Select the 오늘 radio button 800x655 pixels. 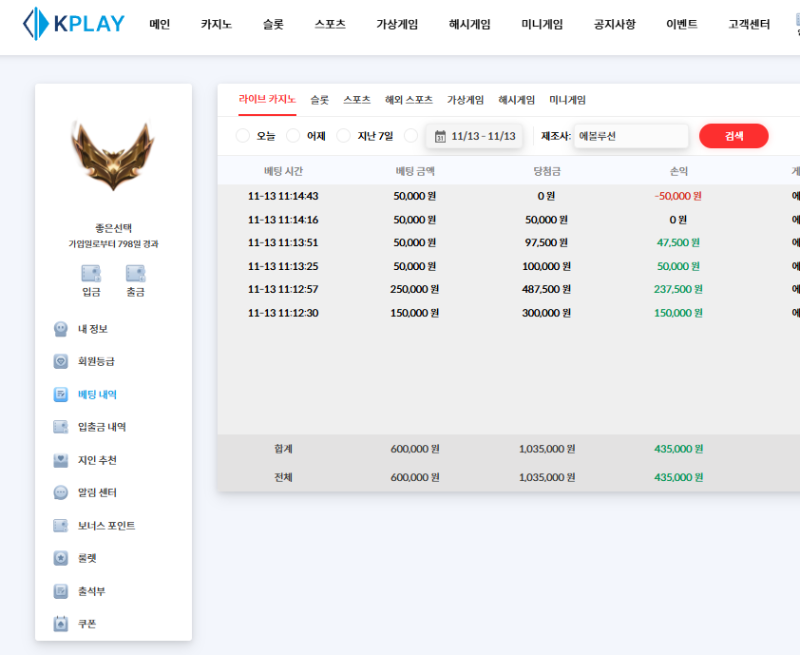[241, 135]
